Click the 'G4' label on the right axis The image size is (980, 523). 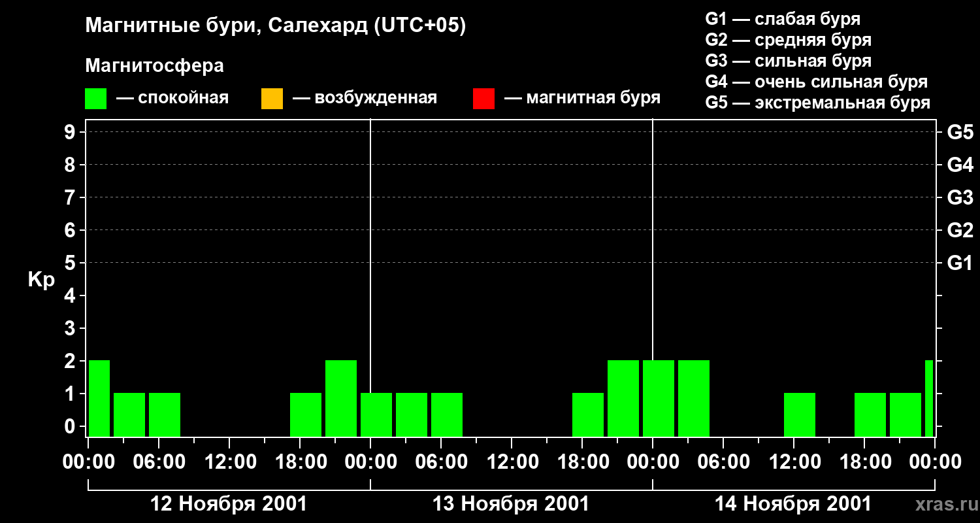[960, 165]
